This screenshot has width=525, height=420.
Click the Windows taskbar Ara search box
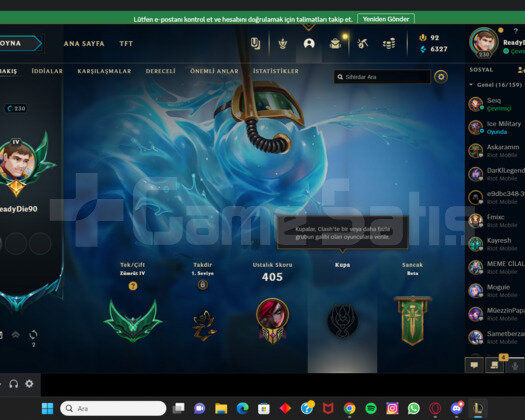tap(113, 408)
